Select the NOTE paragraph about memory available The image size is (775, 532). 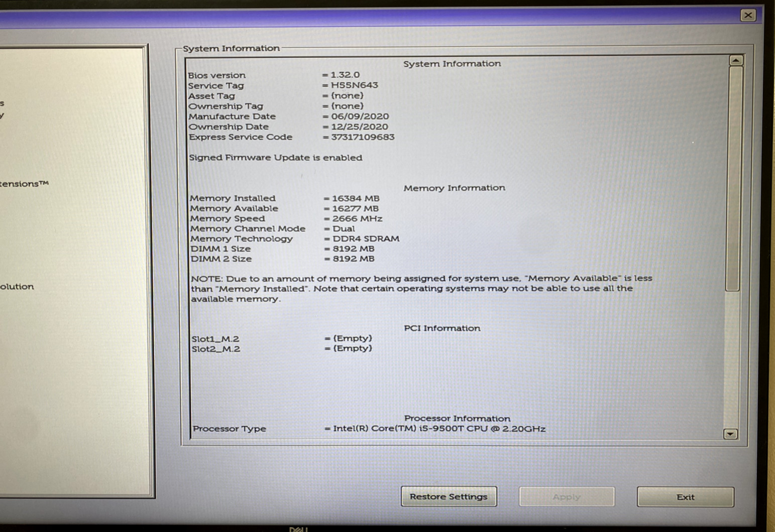421,289
